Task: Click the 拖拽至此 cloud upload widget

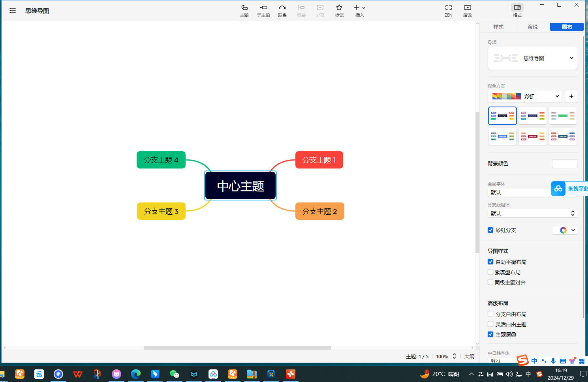Action: (569, 189)
